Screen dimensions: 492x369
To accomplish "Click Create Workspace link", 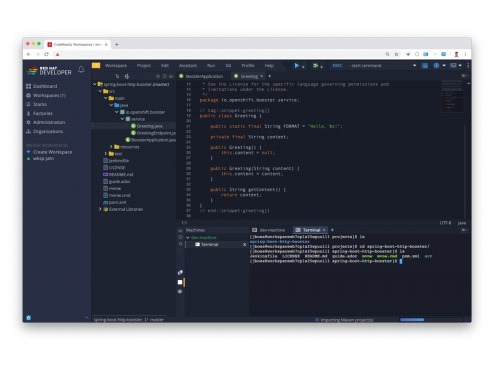I will 53,152.
